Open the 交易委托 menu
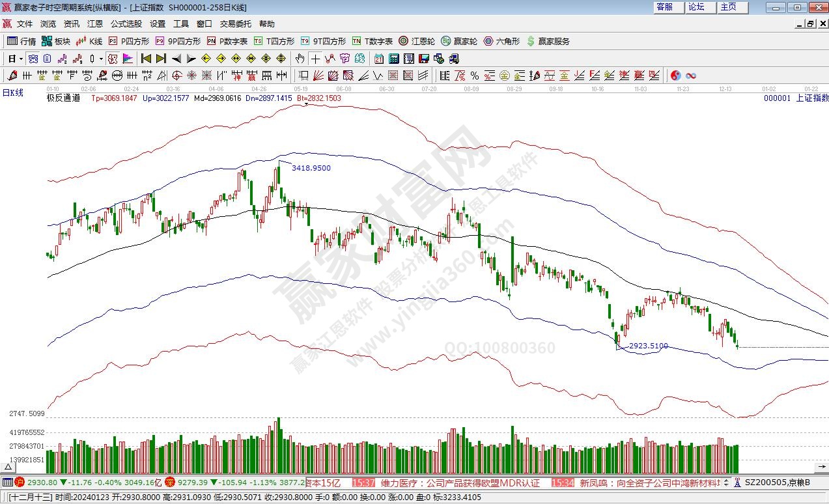The image size is (829, 504). coord(235,23)
